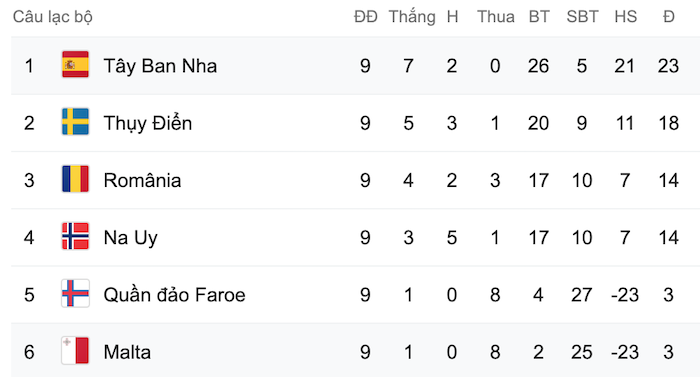The width and height of the screenshot is (700, 377).
Task: Click the Sweden flag icon
Action: point(75,122)
